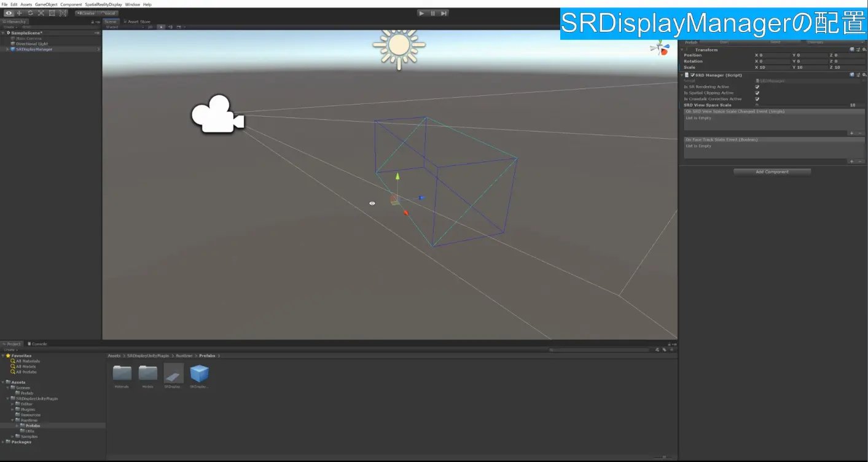This screenshot has height=462, width=868.
Task: Switch to the Console tab
Action: pos(39,344)
